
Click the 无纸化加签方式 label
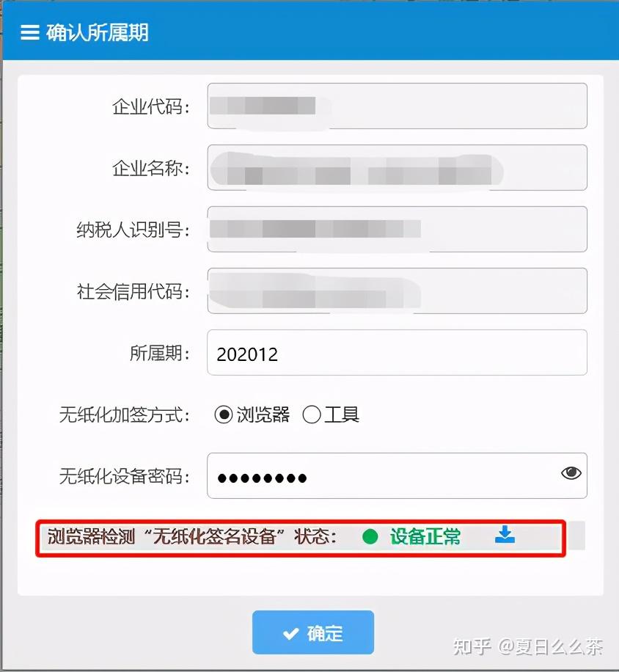coord(124,414)
